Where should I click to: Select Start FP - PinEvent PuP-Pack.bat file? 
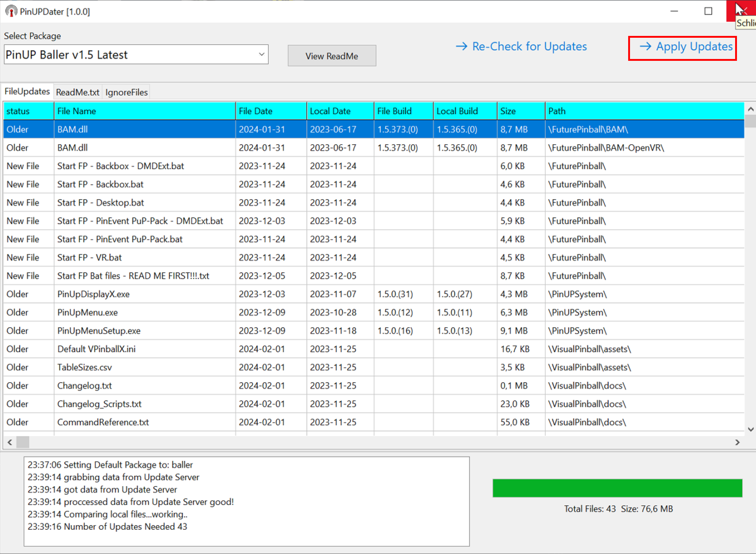pyautogui.click(x=374, y=239)
